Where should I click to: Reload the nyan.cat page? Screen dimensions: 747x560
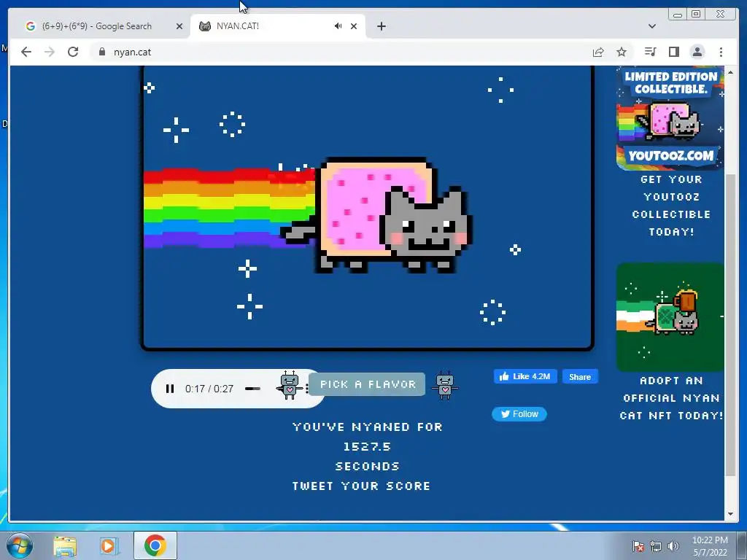coord(73,52)
